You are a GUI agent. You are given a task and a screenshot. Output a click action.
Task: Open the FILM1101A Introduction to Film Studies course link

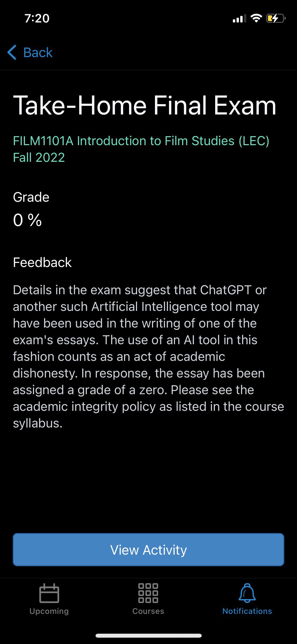pyautogui.click(x=141, y=149)
